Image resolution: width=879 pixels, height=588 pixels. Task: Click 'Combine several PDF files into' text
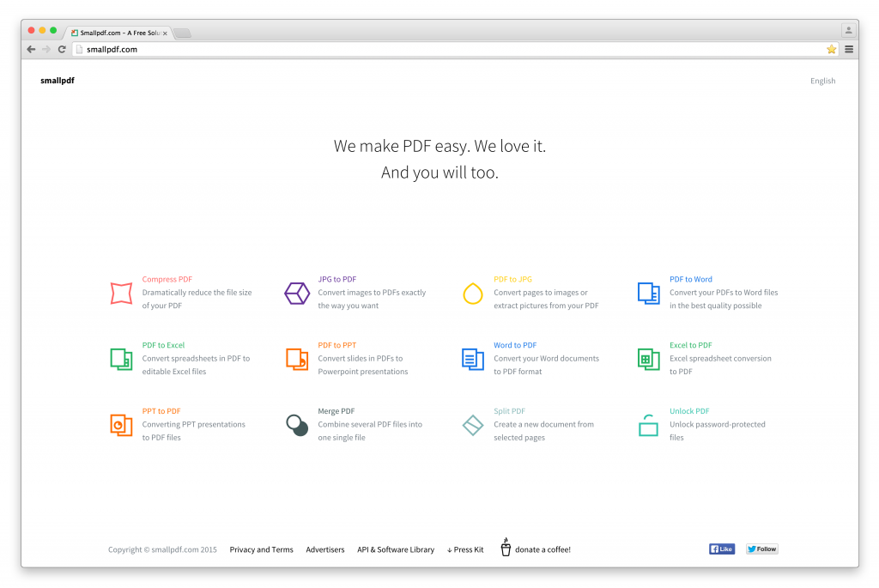pyautogui.click(x=370, y=424)
